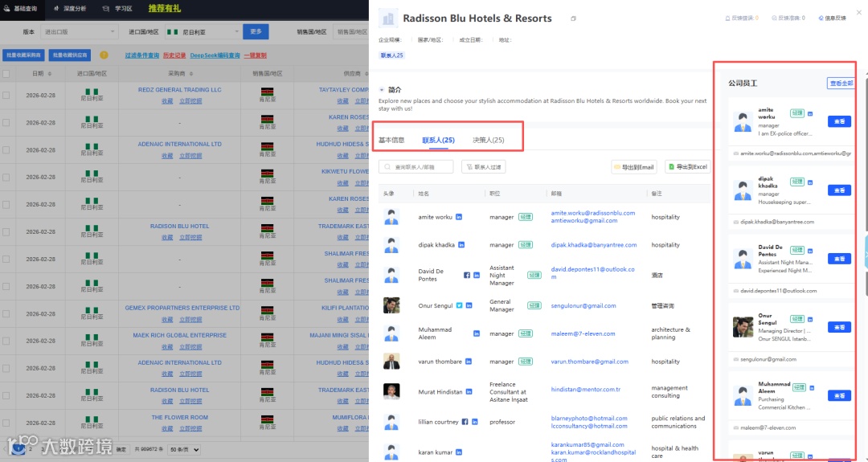868x462 pixels.
Task: Click sort arrows on 日期 column header
Action: tap(50, 74)
